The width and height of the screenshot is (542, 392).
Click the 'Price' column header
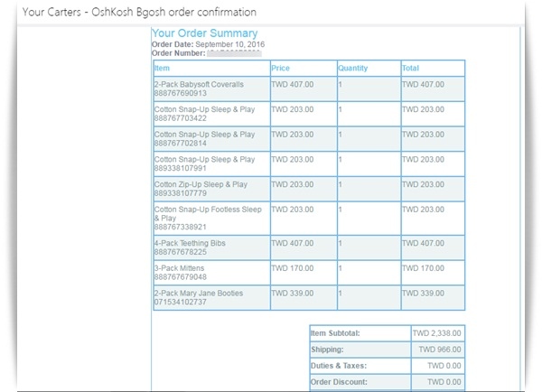(x=280, y=68)
